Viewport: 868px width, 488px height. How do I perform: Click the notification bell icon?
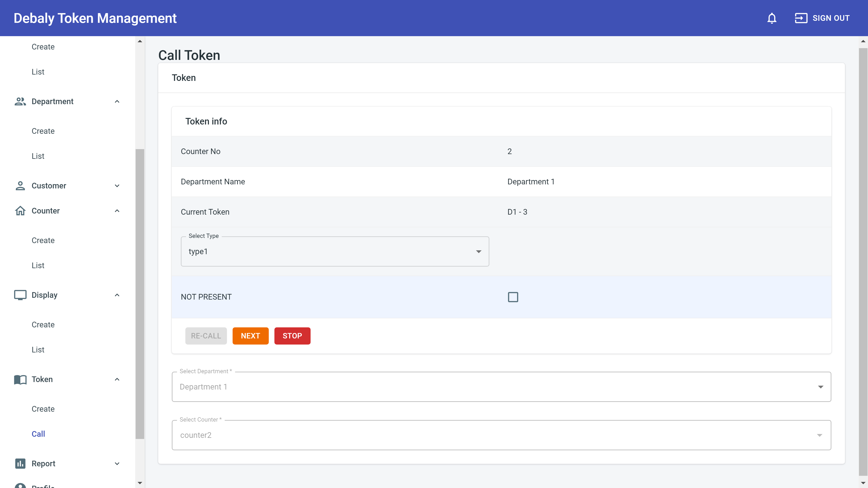click(772, 18)
